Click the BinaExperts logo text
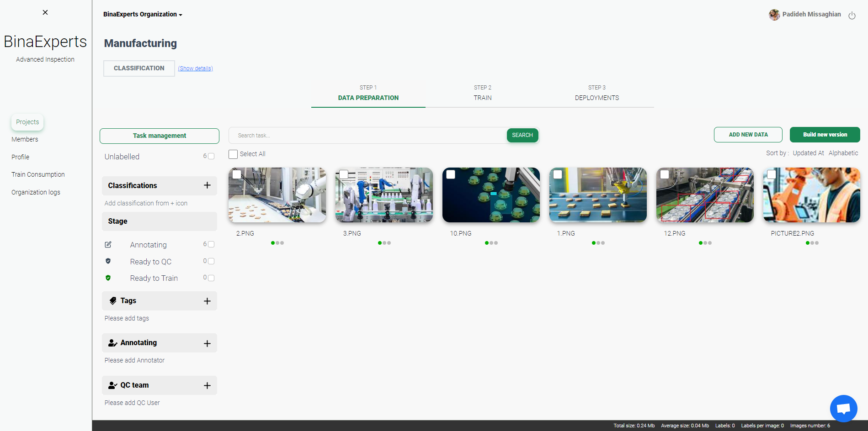Image resolution: width=868 pixels, height=431 pixels. click(45, 42)
